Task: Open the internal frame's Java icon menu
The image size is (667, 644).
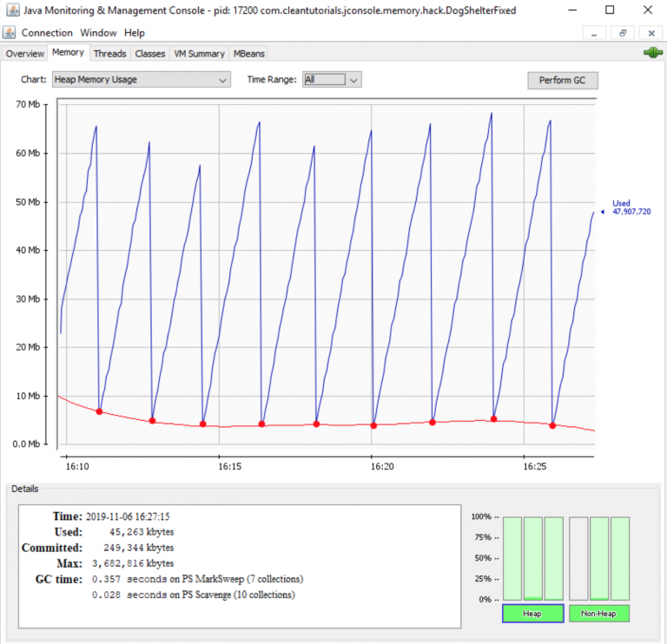Action: point(10,32)
